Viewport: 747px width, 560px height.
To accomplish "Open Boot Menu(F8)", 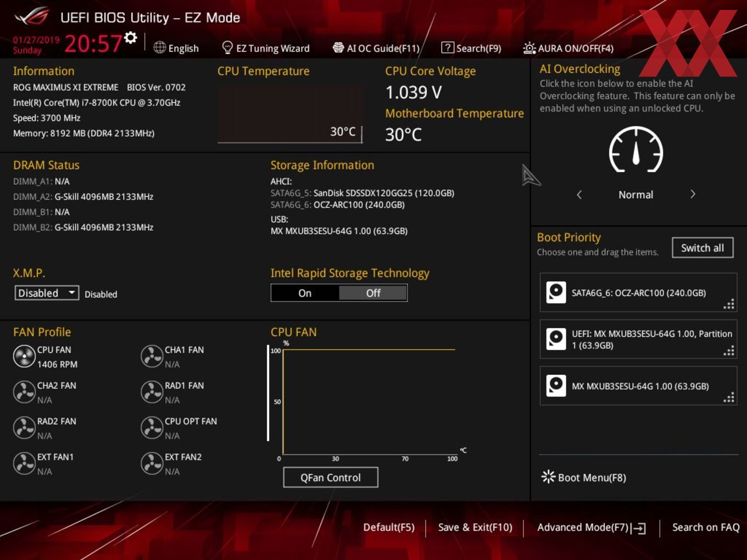I will (x=583, y=477).
